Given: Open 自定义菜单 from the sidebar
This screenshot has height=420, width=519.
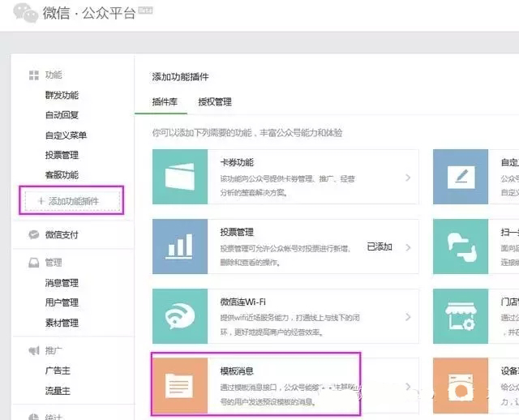Looking at the screenshot, I should pos(66,135).
